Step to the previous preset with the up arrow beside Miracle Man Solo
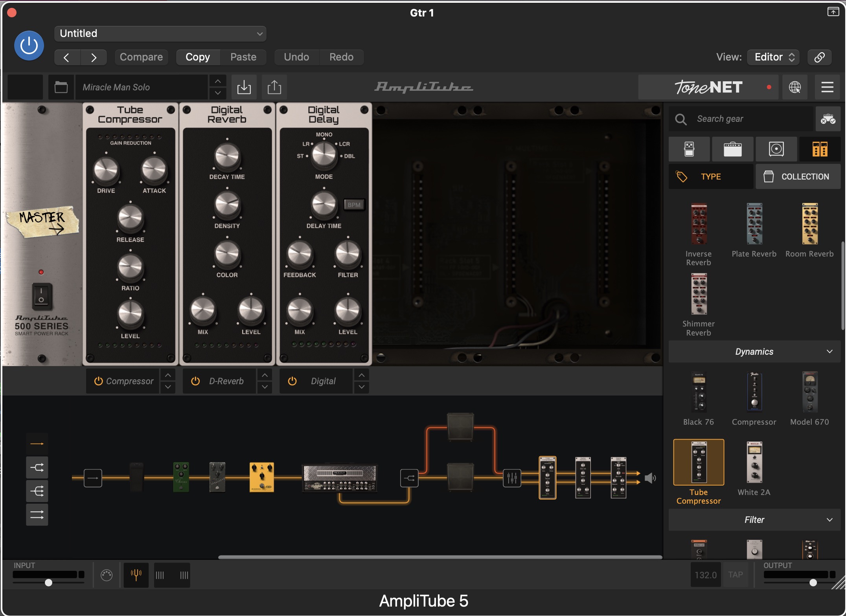Image resolution: width=846 pixels, height=616 pixels. [218, 81]
